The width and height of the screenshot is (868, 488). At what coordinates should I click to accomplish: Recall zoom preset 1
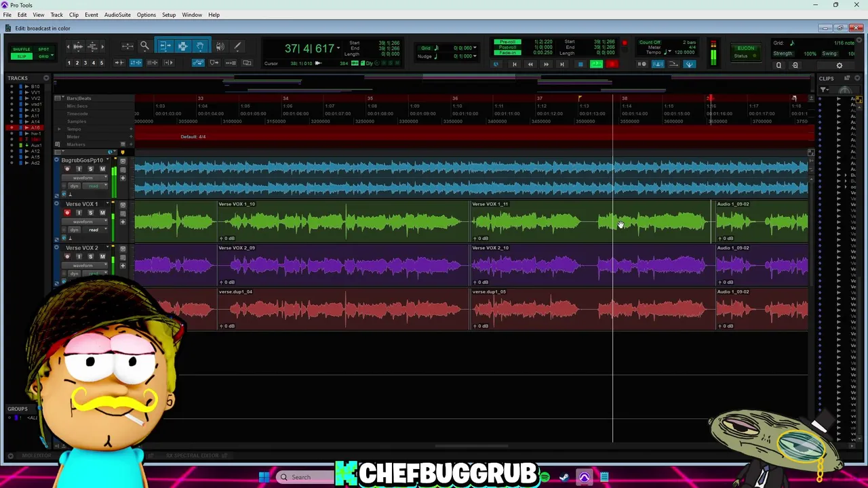tap(68, 63)
